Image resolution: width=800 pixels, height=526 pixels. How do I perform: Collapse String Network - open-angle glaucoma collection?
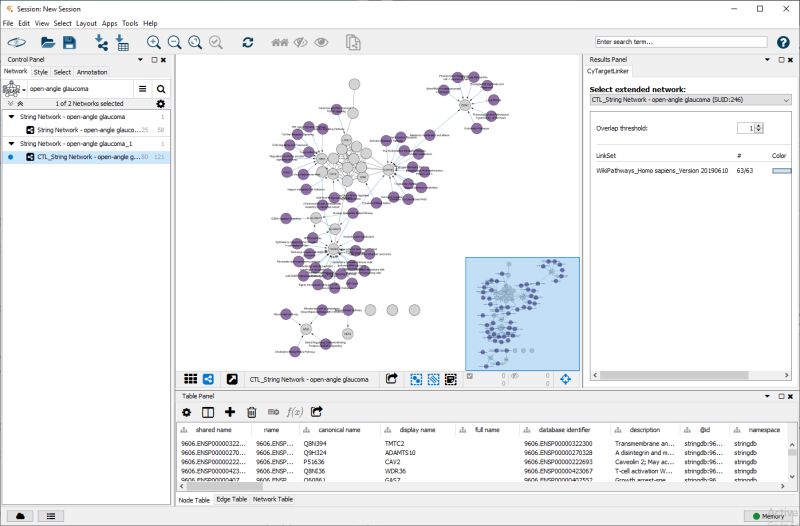[11, 117]
